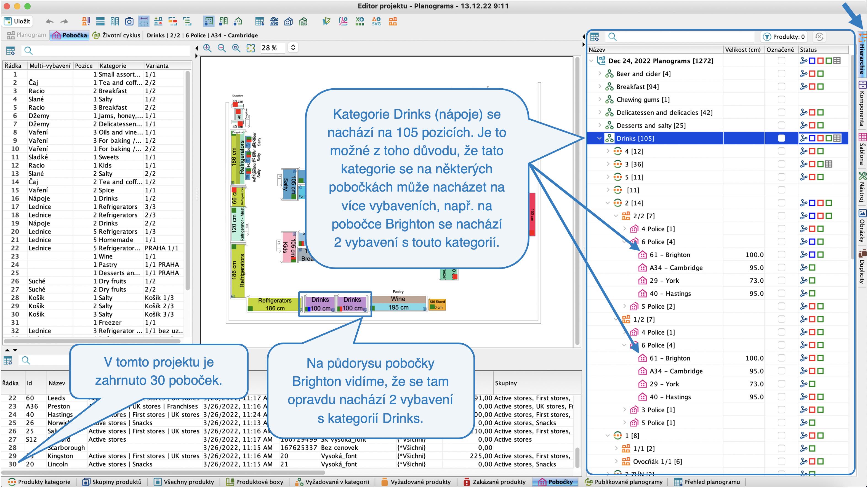Open table settings icon of the branches table
Image resolution: width=868 pixels, height=488 pixels.
[x=8, y=360]
